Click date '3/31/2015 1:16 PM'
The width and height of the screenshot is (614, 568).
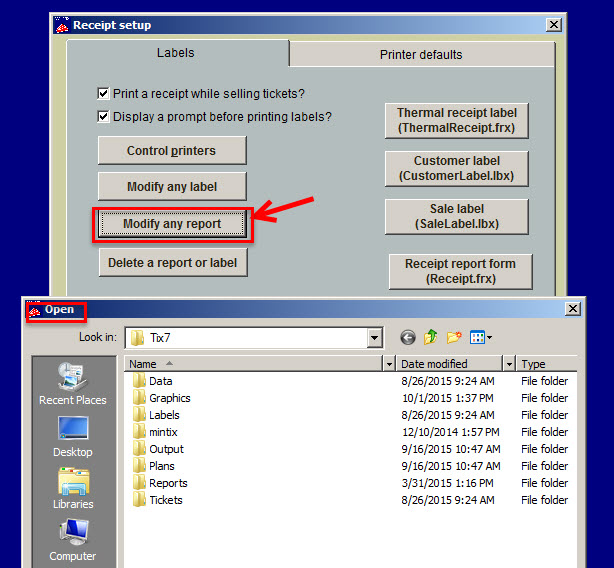coord(448,483)
